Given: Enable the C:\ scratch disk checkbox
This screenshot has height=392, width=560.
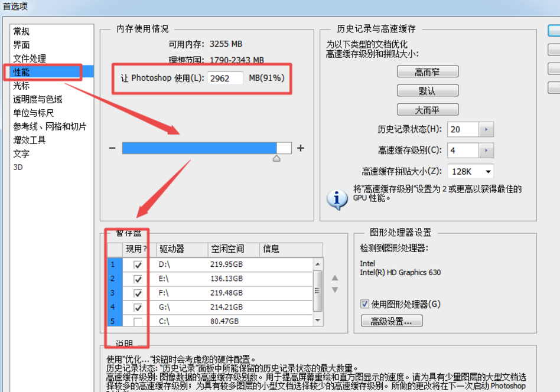Looking at the screenshot, I should pyautogui.click(x=138, y=322).
